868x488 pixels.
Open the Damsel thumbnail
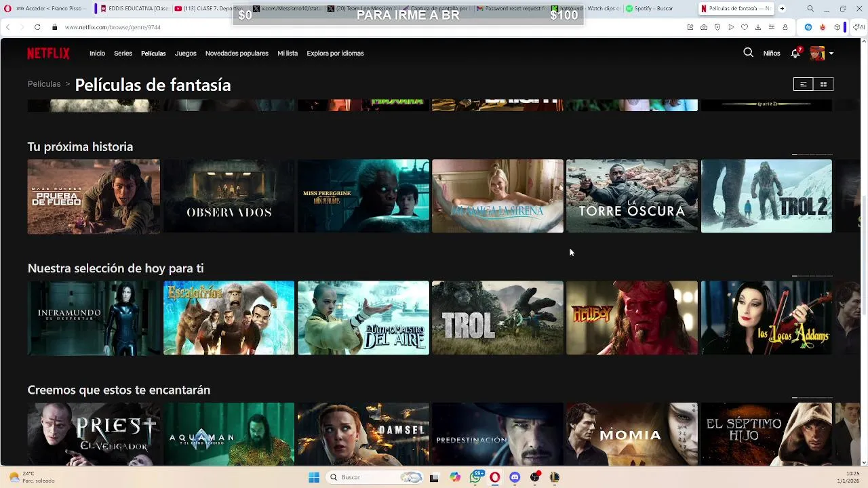(x=363, y=434)
